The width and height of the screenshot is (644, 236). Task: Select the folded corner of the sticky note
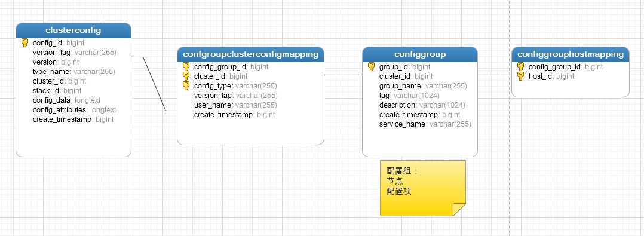(459, 209)
